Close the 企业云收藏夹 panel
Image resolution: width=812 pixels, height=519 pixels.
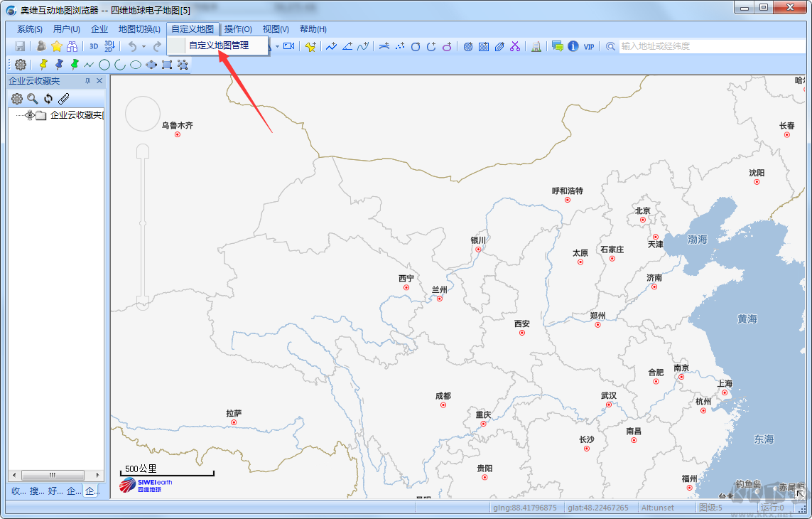99,81
